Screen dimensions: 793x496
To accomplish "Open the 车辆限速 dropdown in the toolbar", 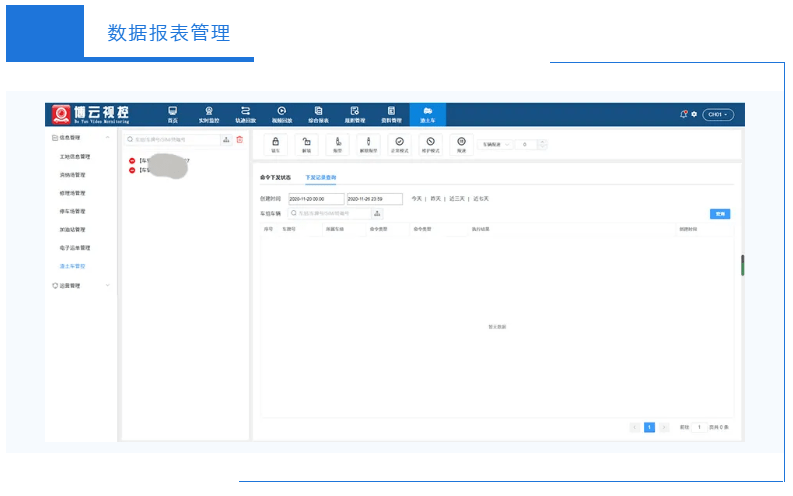I will (x=495, y=145).
